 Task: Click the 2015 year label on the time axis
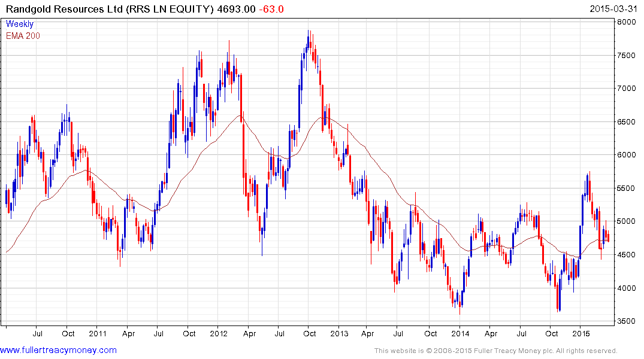[580, 333]
